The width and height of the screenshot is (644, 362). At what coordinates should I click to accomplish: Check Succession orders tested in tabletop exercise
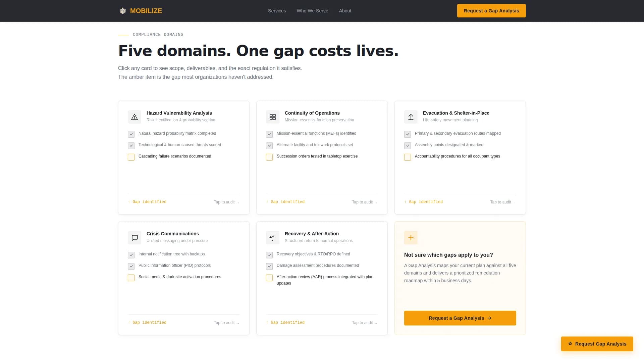(269, 157)
